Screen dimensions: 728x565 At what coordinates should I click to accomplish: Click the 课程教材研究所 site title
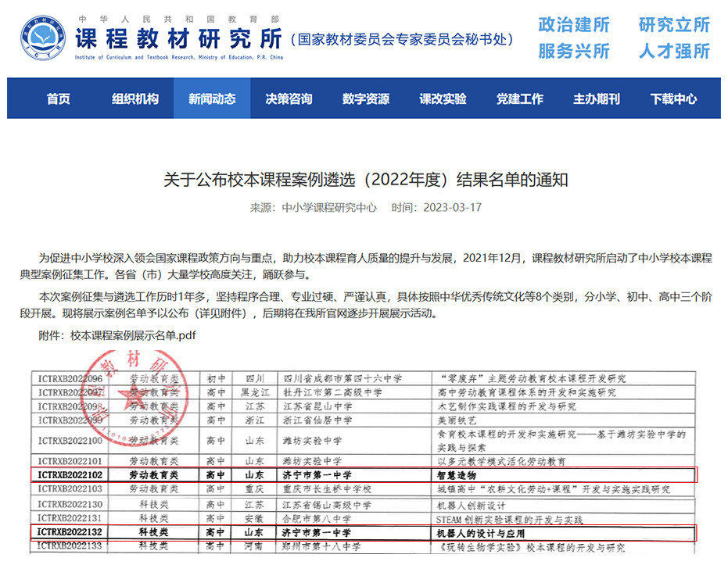(x=179, y=38)
